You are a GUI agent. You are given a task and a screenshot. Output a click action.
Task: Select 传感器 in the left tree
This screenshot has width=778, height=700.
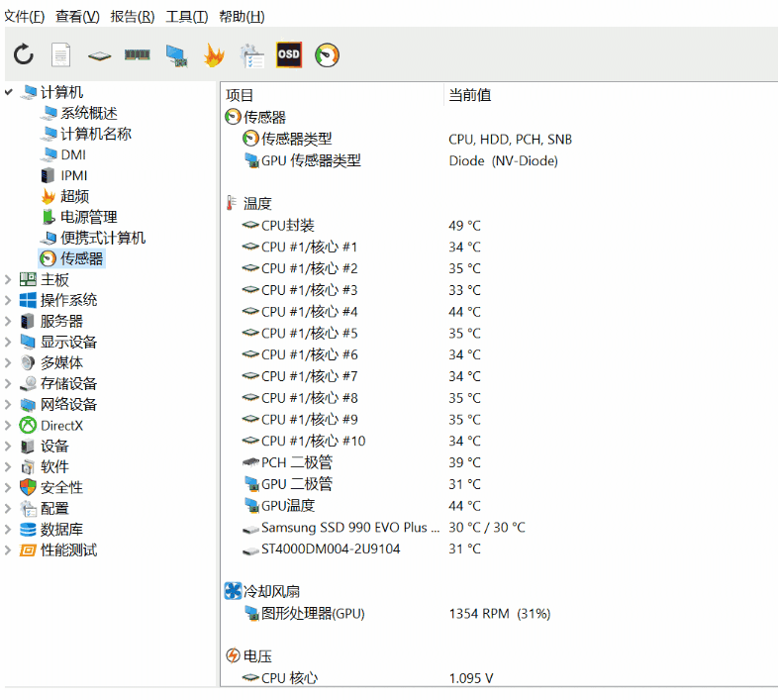(81, 258)
